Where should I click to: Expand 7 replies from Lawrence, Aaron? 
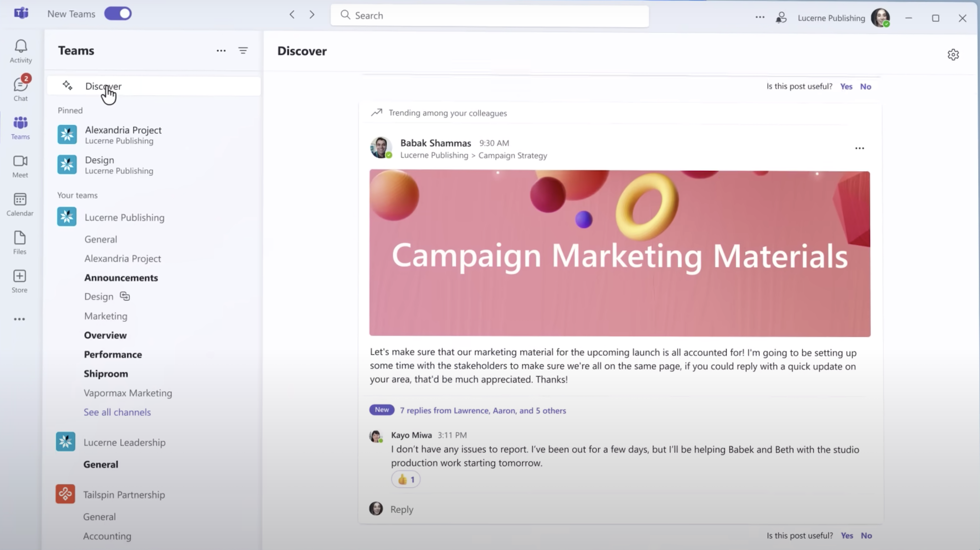[483, 410]
